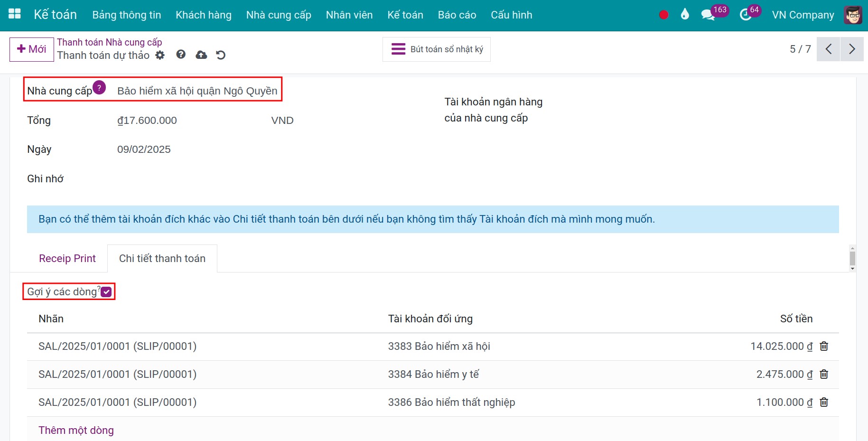Delete the 3383 Bảo hiểm xã hội line
868x441 pixels.
824,346
